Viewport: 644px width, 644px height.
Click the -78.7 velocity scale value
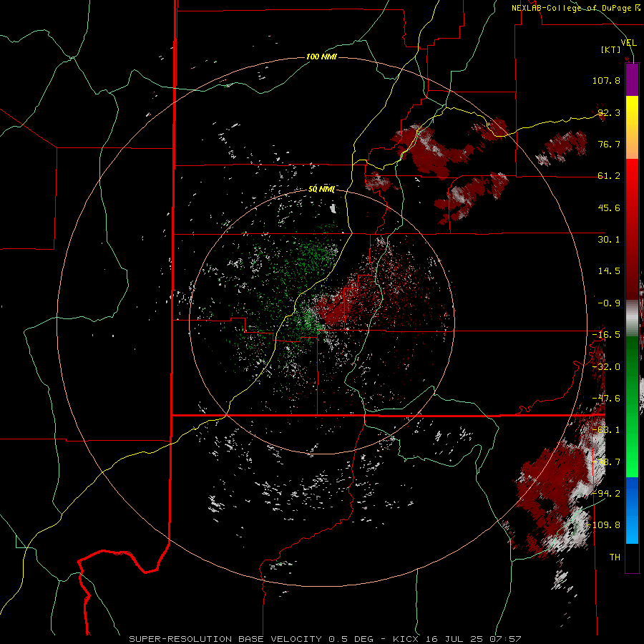(606, 462)
